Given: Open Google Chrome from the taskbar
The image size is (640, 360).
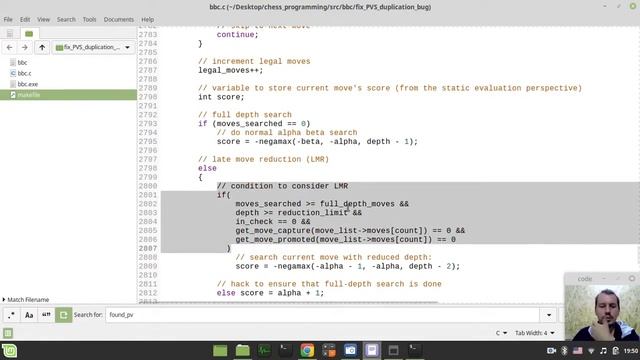Looking at the screenshot, I should click(x=307, y=351).
